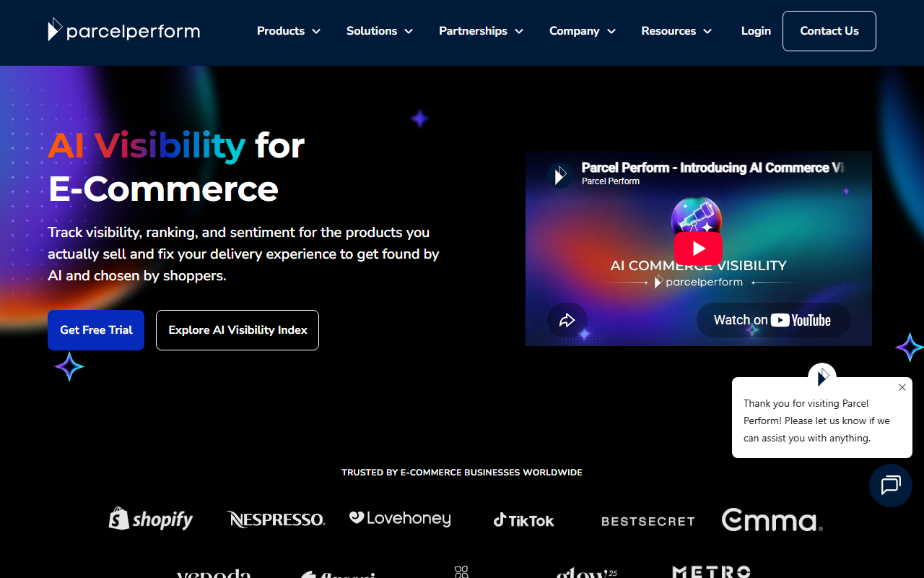Click the chat greeting message text
The height and width of the screenshot is (578, 924).
pos(816,420)
